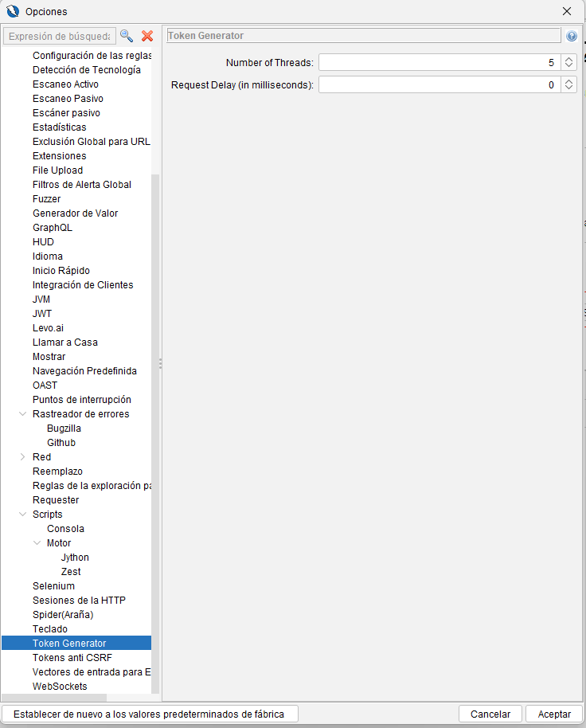The width and height of the screenshot is (586, 728).
Task: Expand the Red tree node
Action: point(23,457)
